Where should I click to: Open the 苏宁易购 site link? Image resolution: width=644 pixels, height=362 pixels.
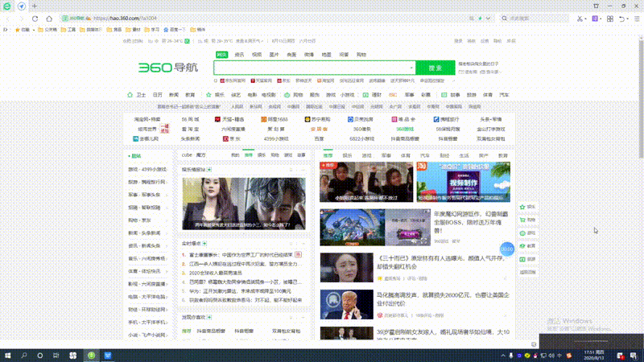[x=317, y=119]
